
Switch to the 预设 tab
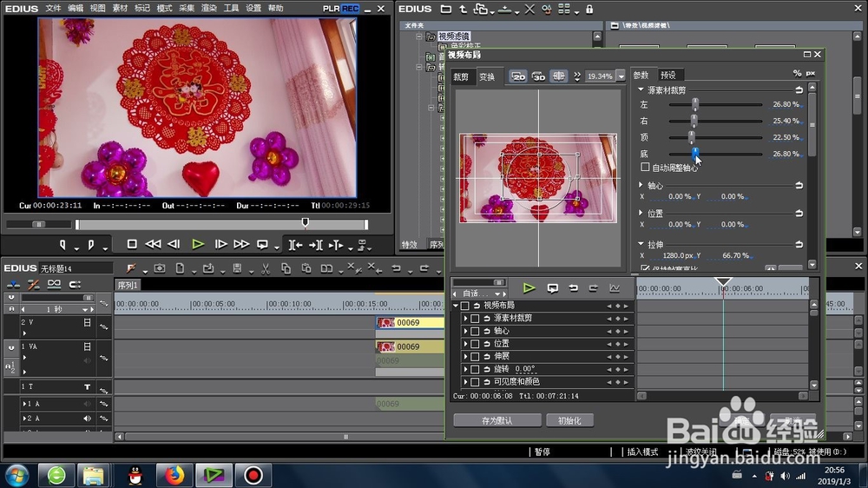(x=668, y=76)
